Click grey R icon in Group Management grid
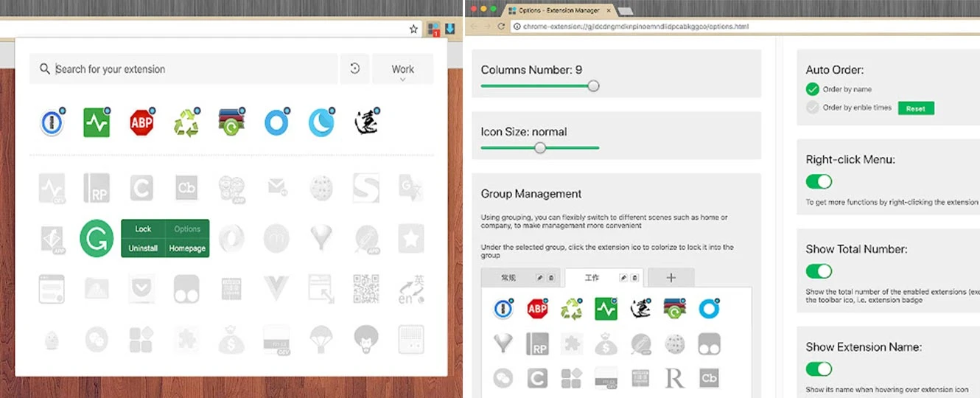980x398 pixels. point(674,379)
